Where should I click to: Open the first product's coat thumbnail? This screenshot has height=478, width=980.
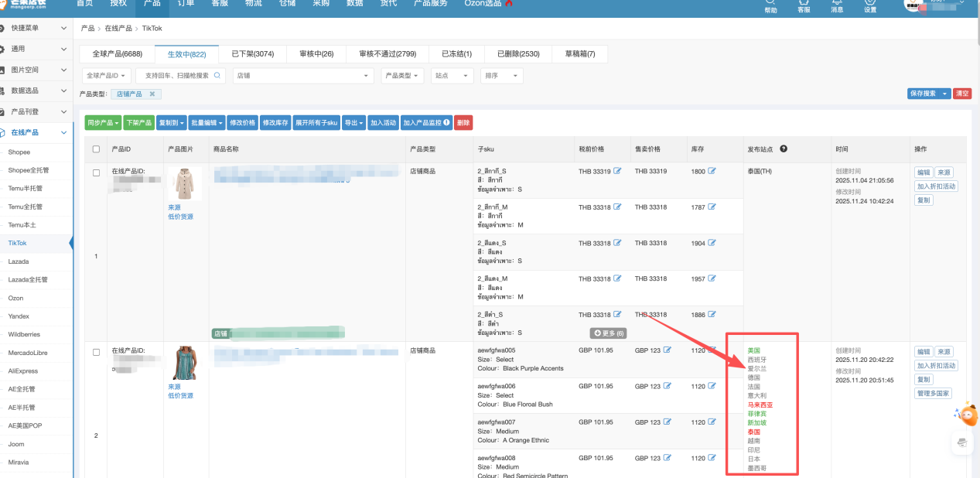(x=185, y=184)
